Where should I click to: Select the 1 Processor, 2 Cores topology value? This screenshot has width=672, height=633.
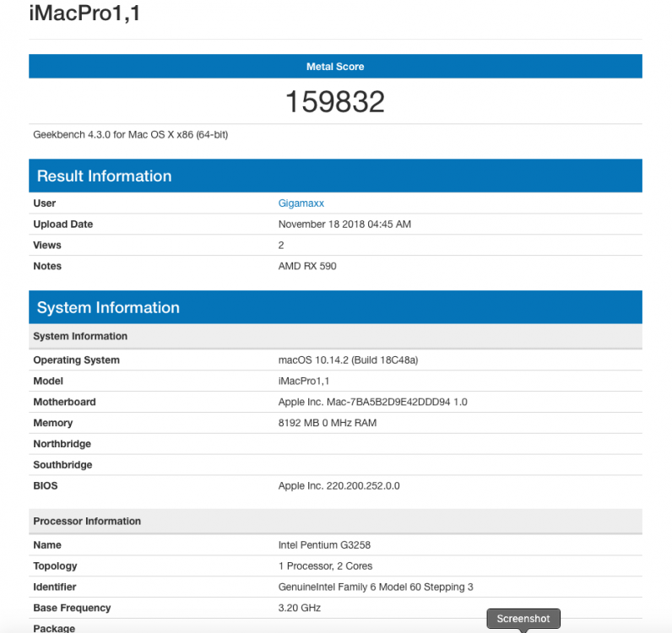[x=325, y=566]
